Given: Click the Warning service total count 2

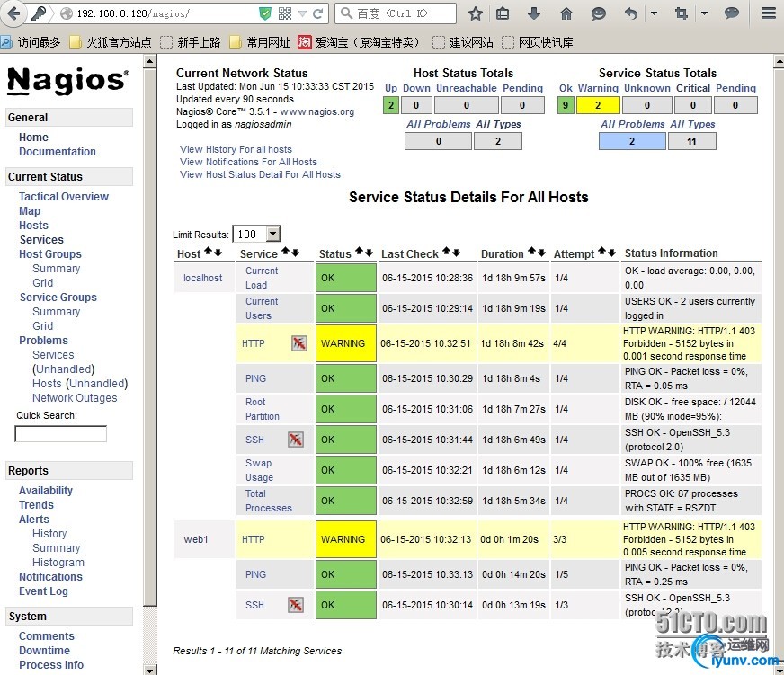Looking at the screenshot, I should (598, 105).
